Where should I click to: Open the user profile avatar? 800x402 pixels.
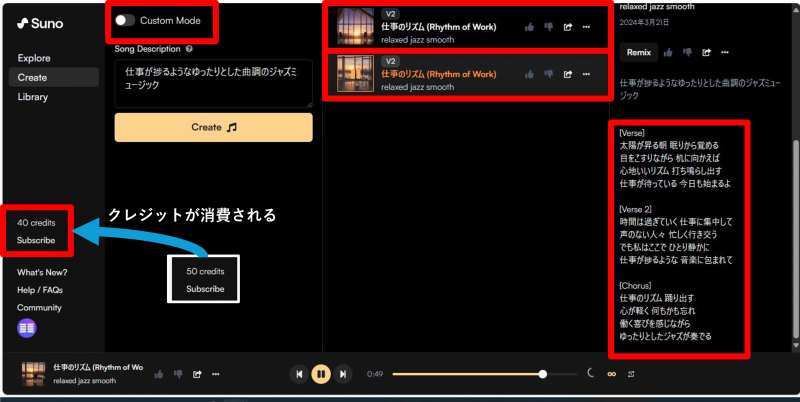coord(27,328)
